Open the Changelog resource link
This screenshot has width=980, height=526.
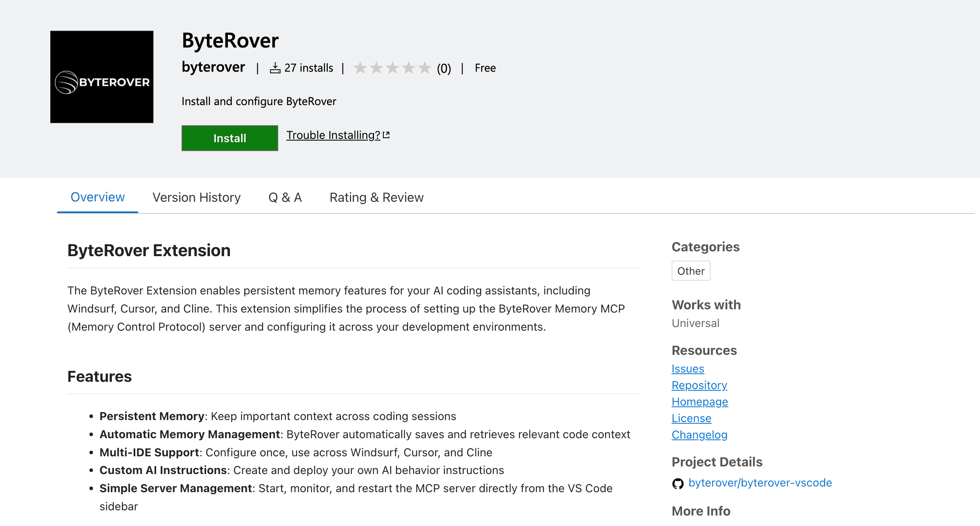pos(699,435)
